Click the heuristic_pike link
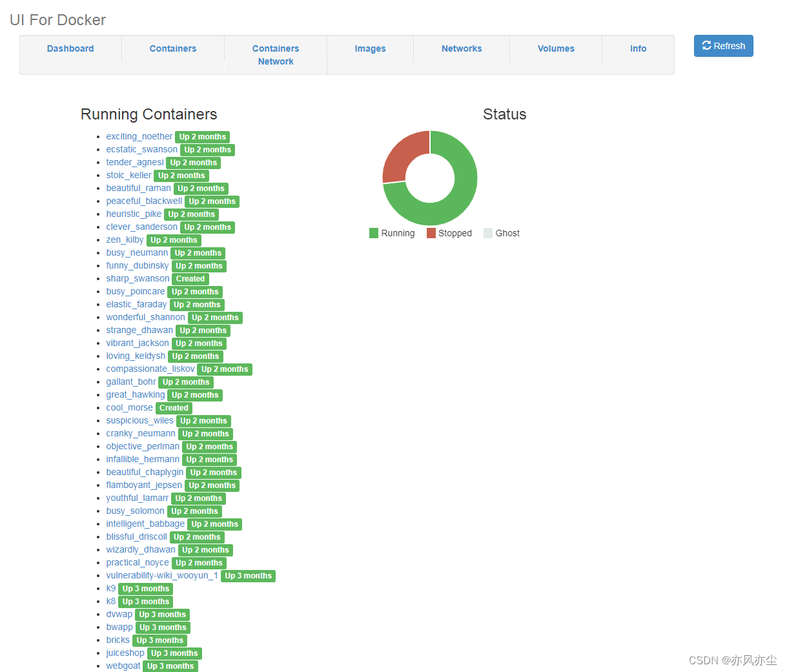Image resolution: width=787 pixels, height=672 pixels. 134,214
